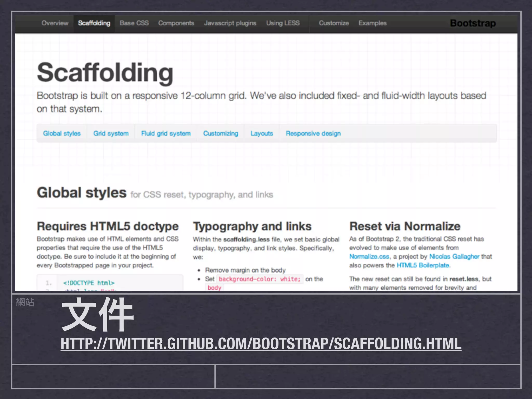The image size is (532, 399).
Task: Click Typography and links heading
Action: click(x=252, y=226)
